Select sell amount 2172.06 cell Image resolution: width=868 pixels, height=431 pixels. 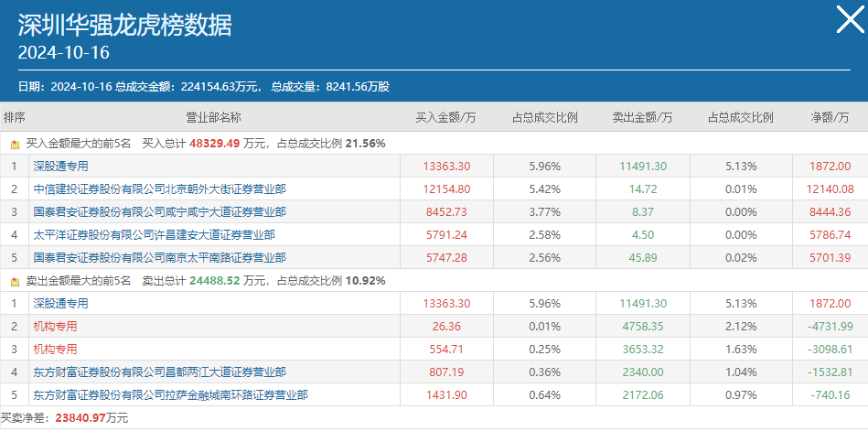[643, 395]
